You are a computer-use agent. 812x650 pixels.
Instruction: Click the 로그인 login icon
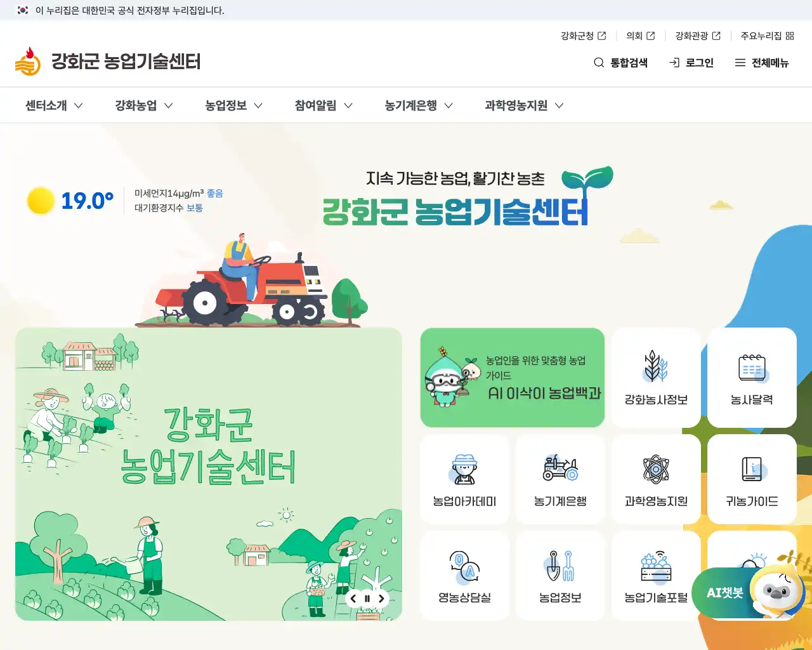tap(674, 62)
